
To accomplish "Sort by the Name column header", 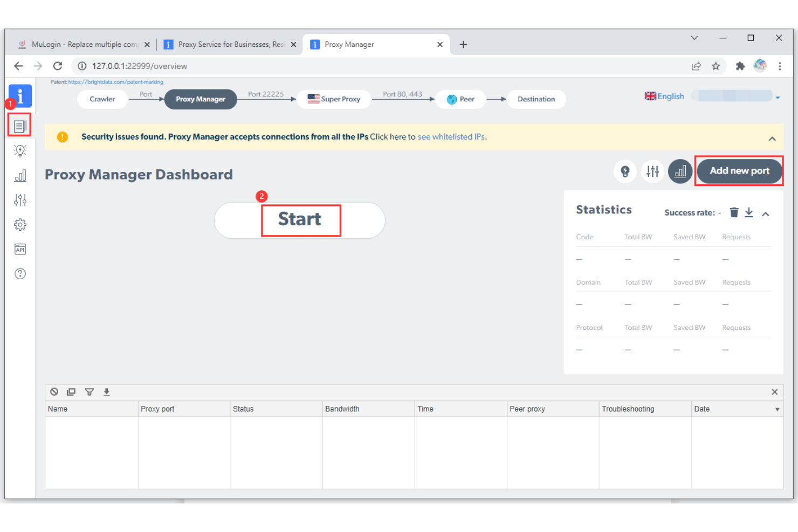I will 92,409.
